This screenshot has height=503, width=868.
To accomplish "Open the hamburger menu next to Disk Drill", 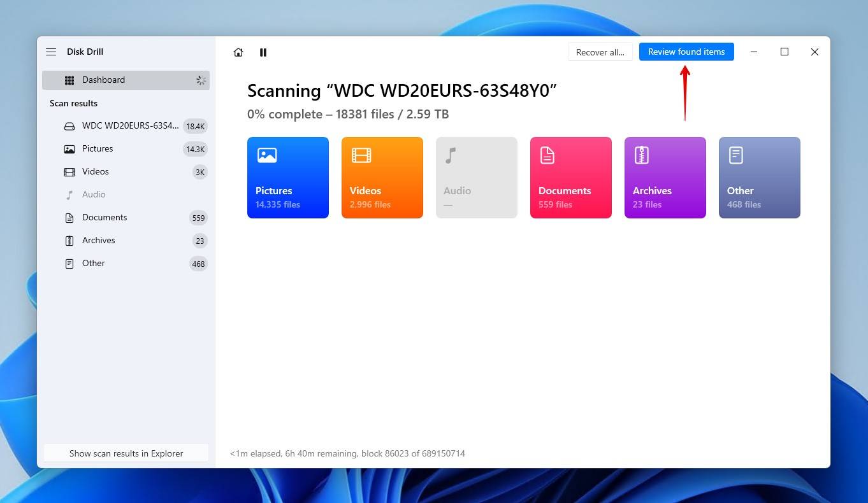I will (x=51, y=52).
